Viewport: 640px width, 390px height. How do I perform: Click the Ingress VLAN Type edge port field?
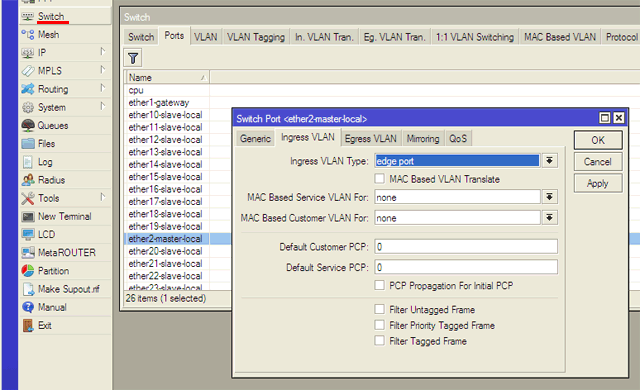(457, 161)
